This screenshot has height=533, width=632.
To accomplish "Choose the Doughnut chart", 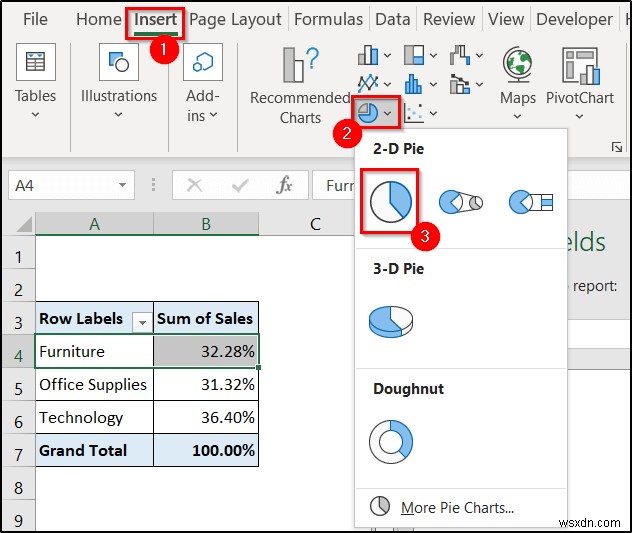I will click(x=391, y=441).
